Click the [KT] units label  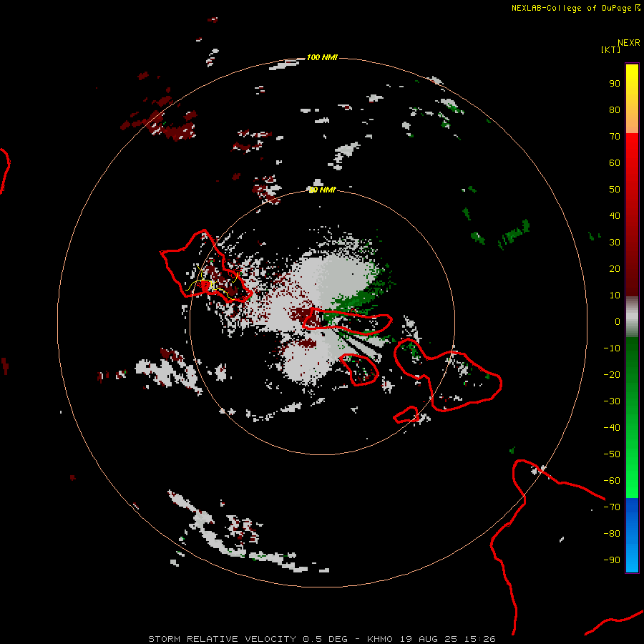[610, 49]
